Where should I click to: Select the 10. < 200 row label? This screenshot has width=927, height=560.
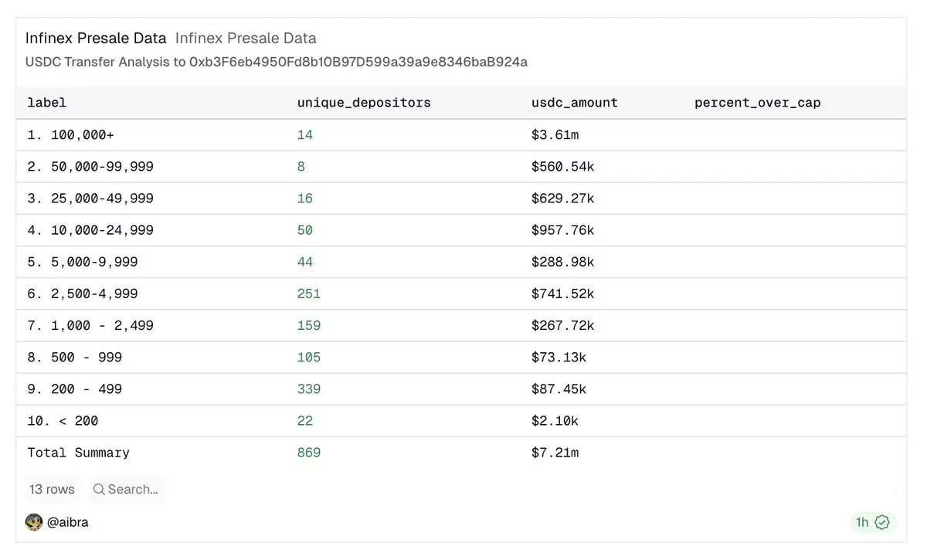tap(63, 421)
